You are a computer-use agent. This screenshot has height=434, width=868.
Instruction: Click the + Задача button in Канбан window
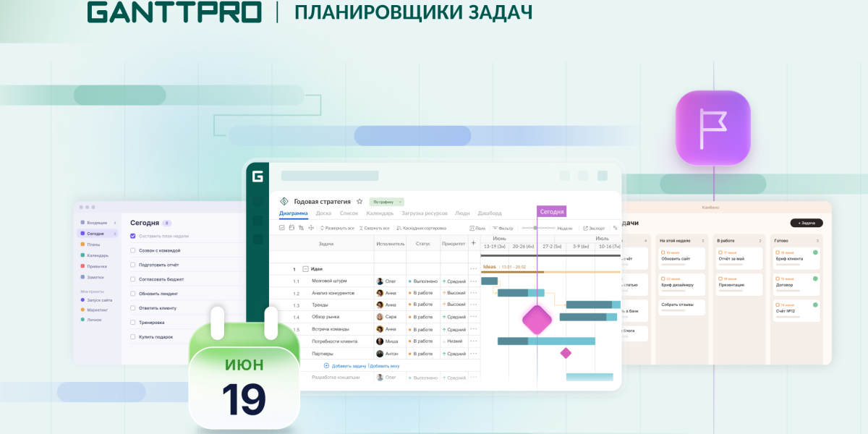pos(806,223)
